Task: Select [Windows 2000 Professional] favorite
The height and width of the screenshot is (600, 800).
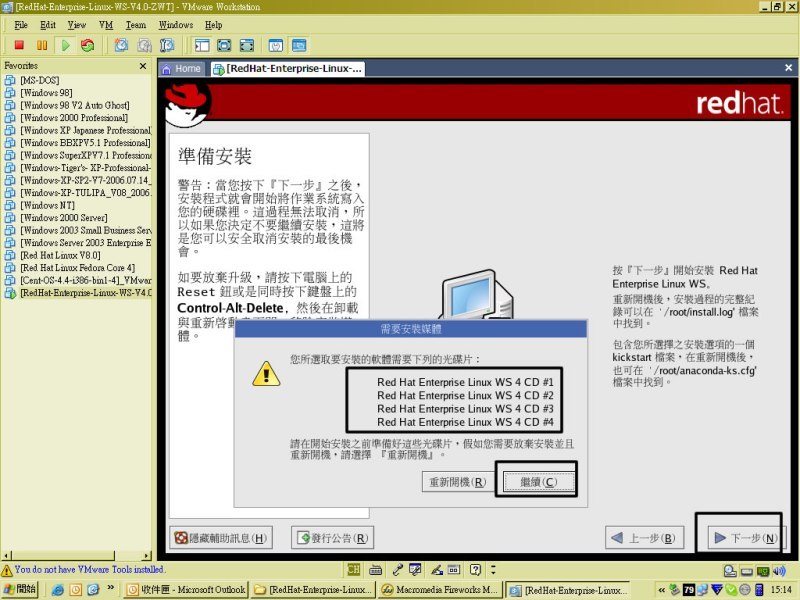Action: [x=74, y=118]
